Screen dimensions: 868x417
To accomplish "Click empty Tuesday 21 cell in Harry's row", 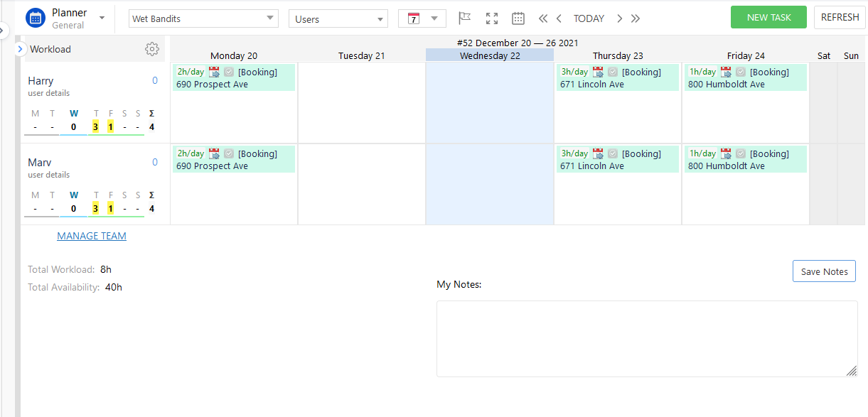I will tap(362, 103).
